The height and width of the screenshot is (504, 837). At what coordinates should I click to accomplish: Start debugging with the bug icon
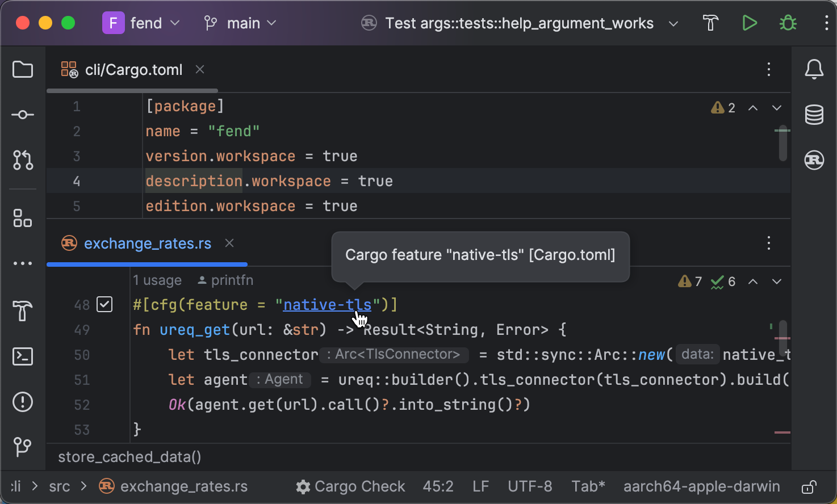coord(788,23)
